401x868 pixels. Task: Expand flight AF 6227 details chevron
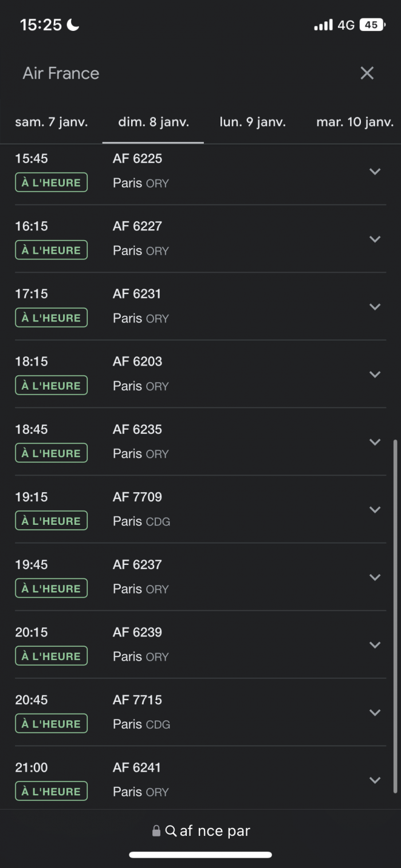(x=375, y=239)
